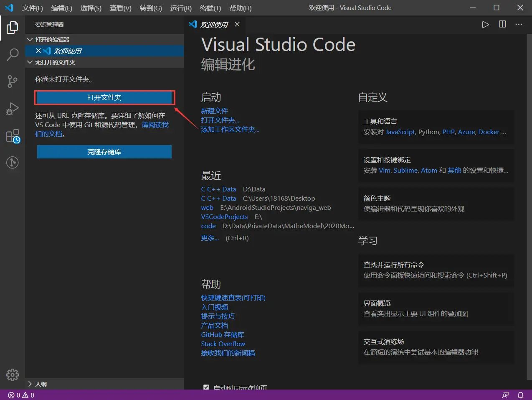Open the Explorer view in activity bar

(13, 28)
